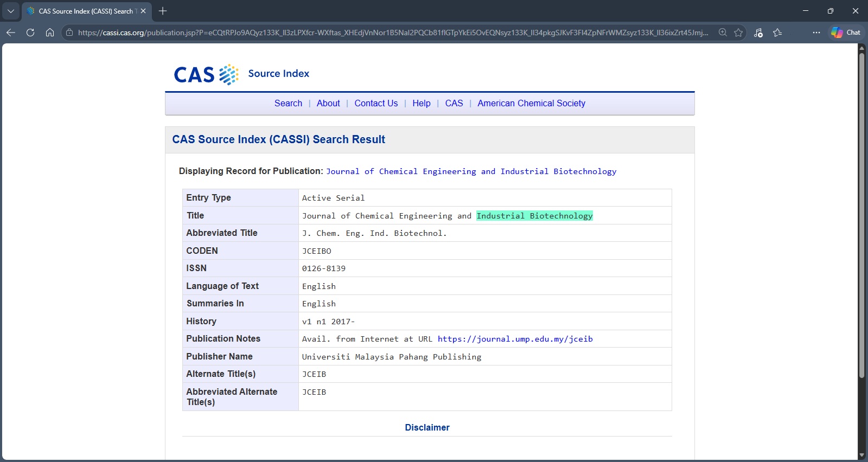Click the CAS Source Index (CASSI) Search Result heading
The image size is (868, 462).
click(279, 139)
